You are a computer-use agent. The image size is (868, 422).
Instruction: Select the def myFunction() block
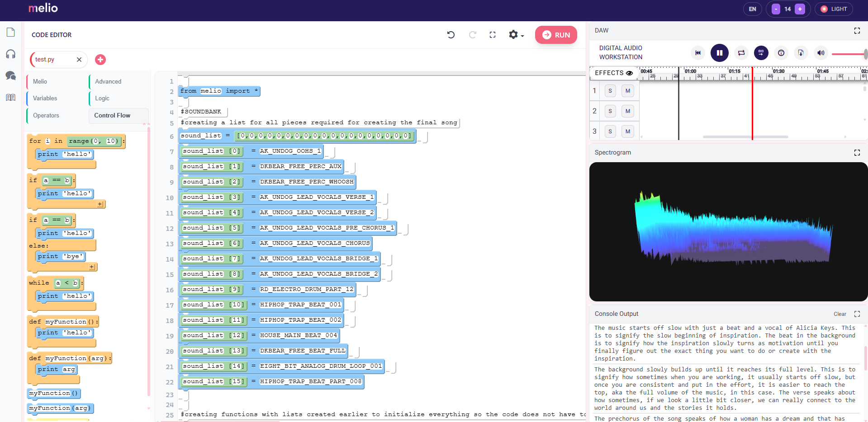click(63, 322)
